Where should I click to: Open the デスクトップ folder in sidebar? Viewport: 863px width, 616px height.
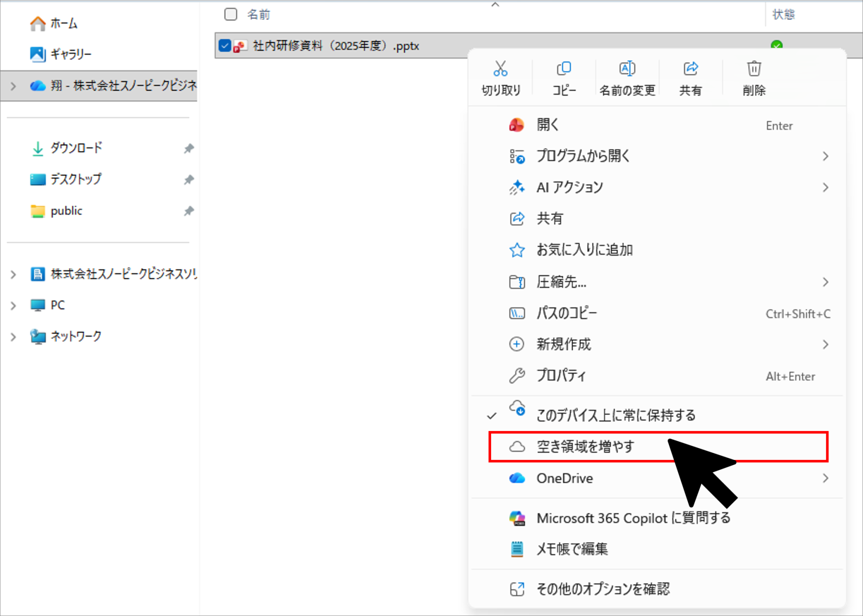point(76,179)
